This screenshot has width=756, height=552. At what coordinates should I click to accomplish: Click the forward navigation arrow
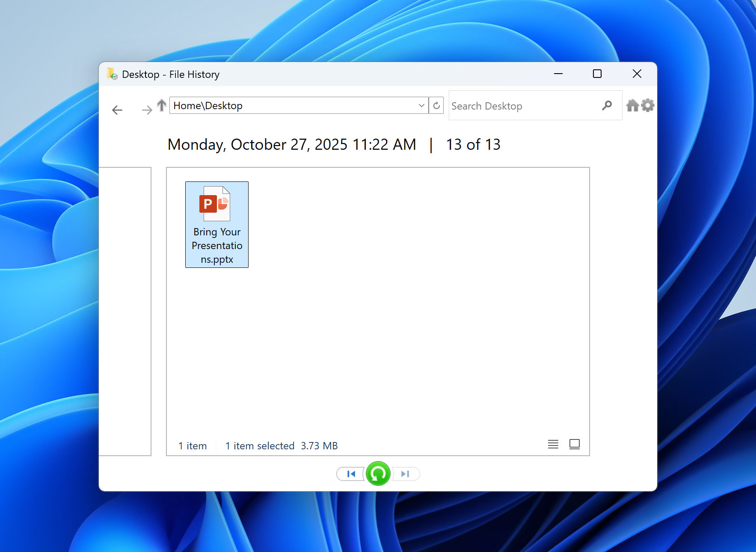pos(146,110)
